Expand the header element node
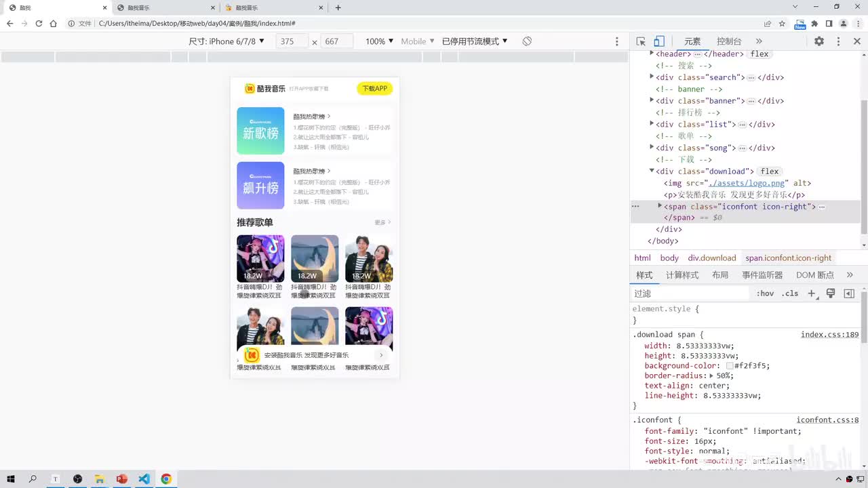The height and width of the screenshot is (488, 868). click(652, 53)
